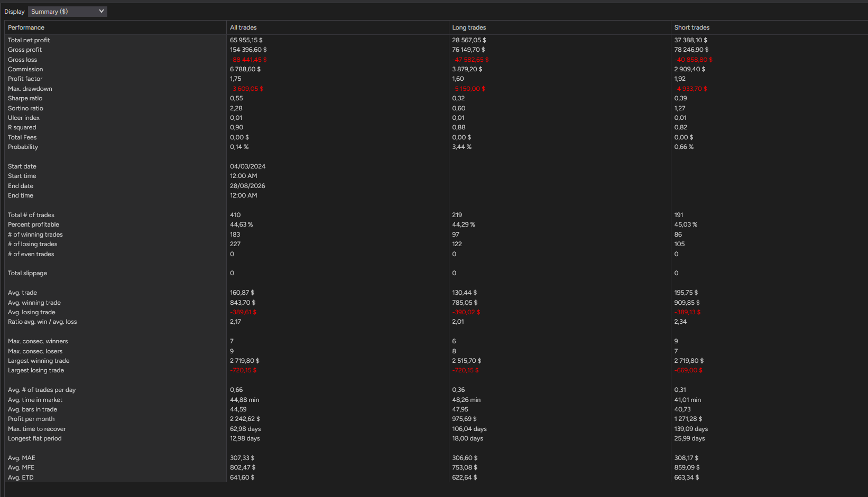Screen dimensions: 868x497
Task: Select the Max. consec. losers label
Action: click(x=35, y=351)
